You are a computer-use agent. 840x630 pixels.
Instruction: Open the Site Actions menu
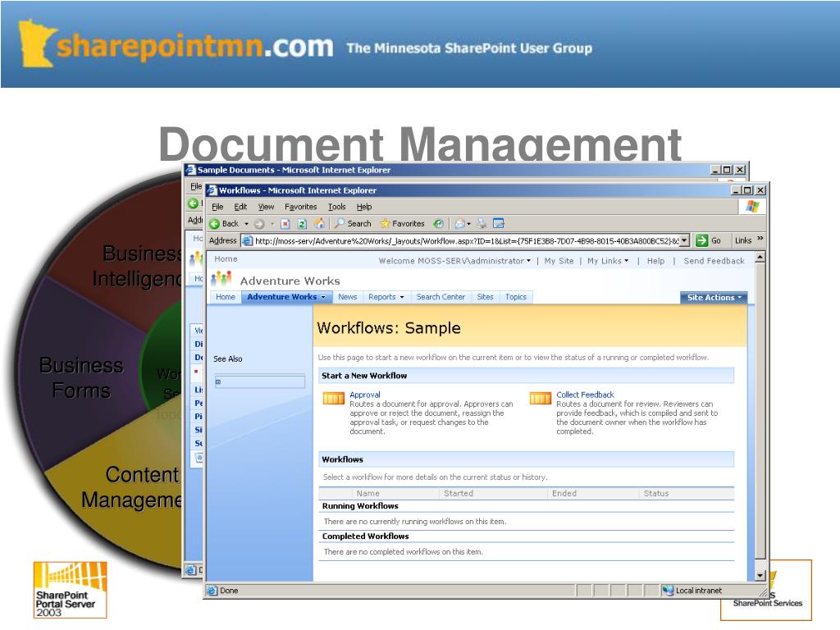714,297
